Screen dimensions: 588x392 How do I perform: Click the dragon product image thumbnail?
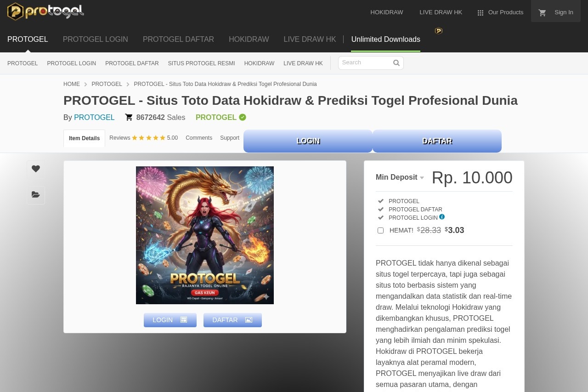(204, 235)
